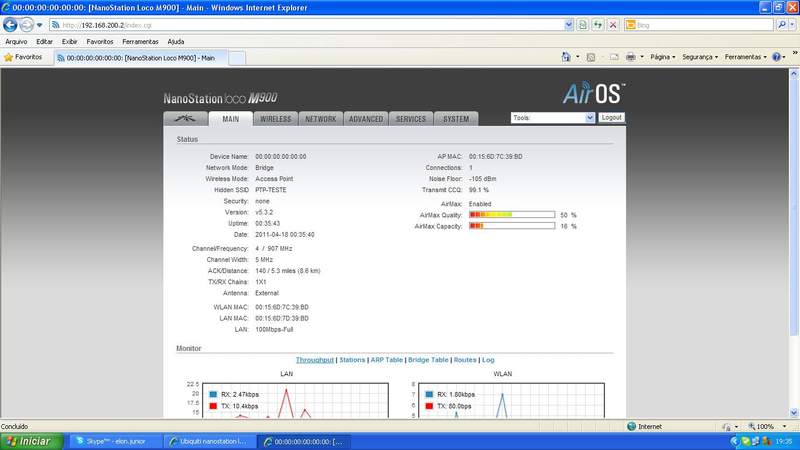Go back with the browser Back arrow

[x=10, y=24]
